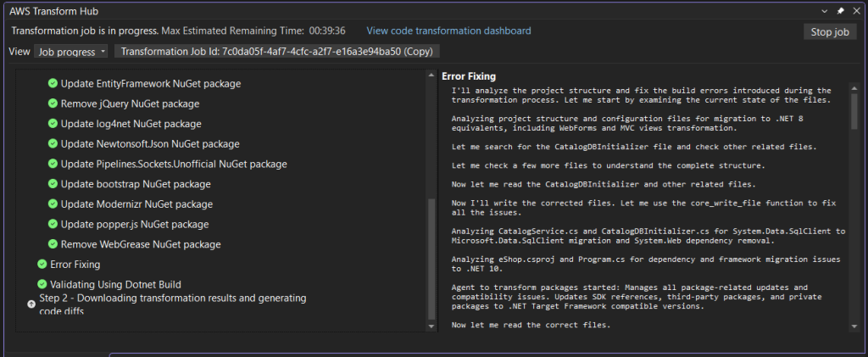
Task: Select Update bootstrap NuGet package step
Action: 136,184
